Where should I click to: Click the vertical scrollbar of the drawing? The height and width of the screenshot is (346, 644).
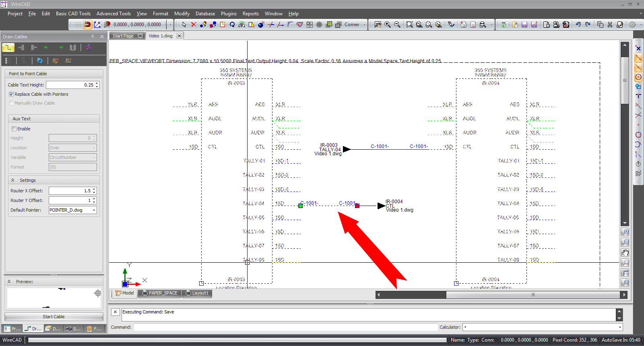point(625,80)
